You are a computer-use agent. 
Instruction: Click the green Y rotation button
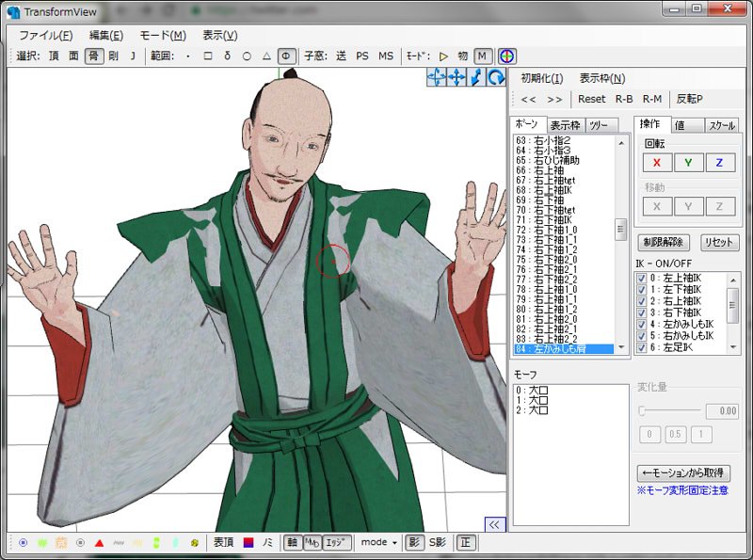[688, 163]
